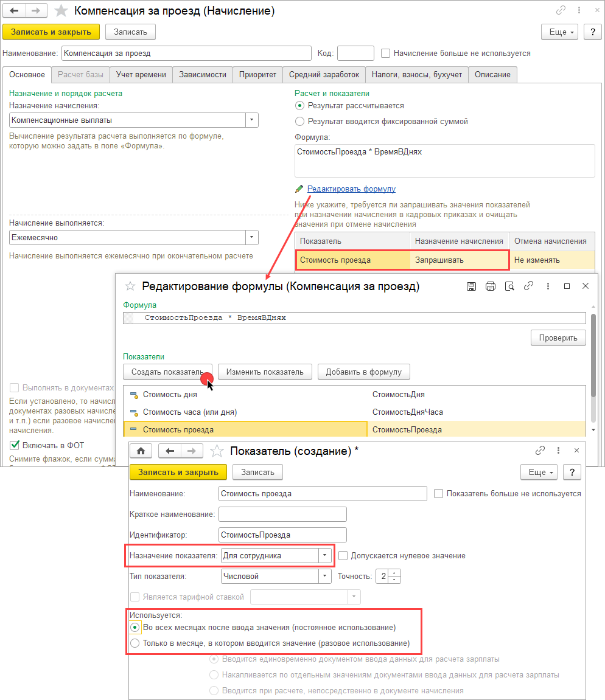Select Стоимость дня indicator row icon
This screenshot has width=605, height=700.
pos(134,395)
